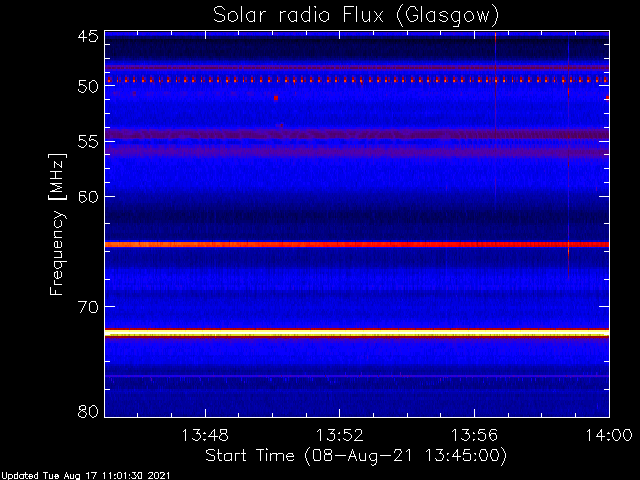
Task: Click the 50 MHz frequency label
Action: [x=88, y=87]
